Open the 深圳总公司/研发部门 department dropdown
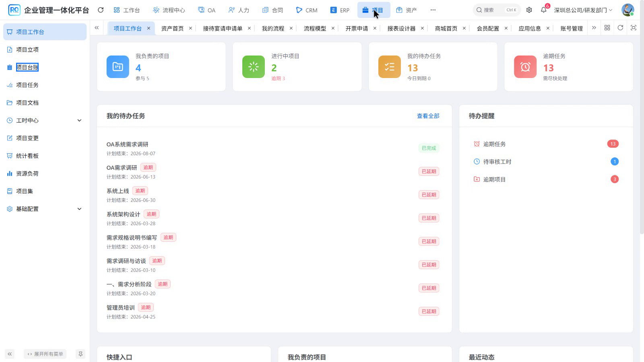This screenshot has height=362, width=644. tap(583, 10)
